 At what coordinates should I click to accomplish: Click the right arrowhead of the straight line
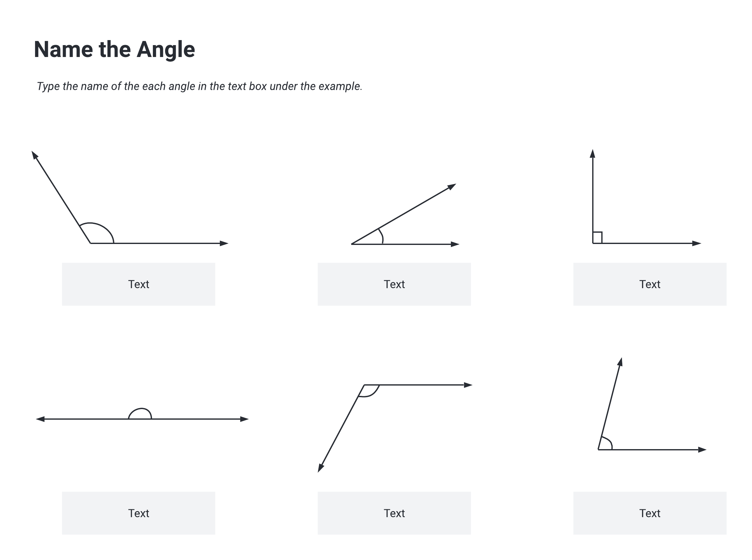coord(244,419)
